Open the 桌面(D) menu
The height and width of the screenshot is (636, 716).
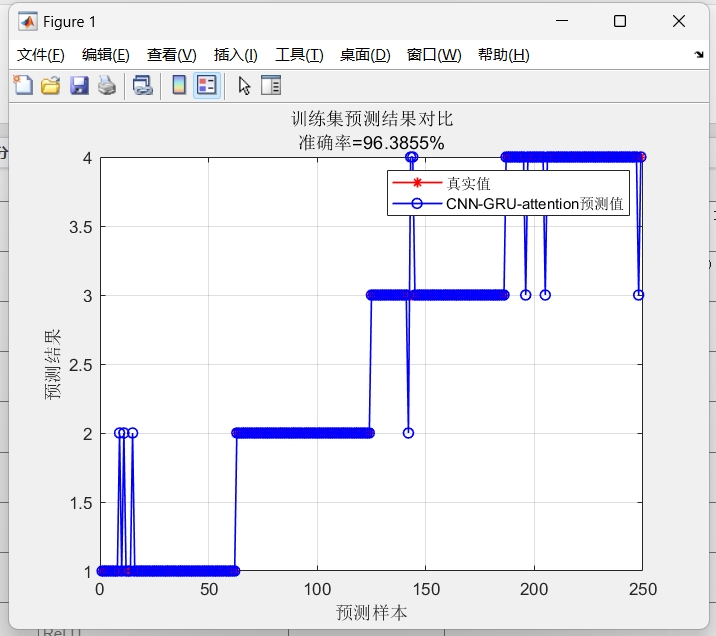[365, 55]
